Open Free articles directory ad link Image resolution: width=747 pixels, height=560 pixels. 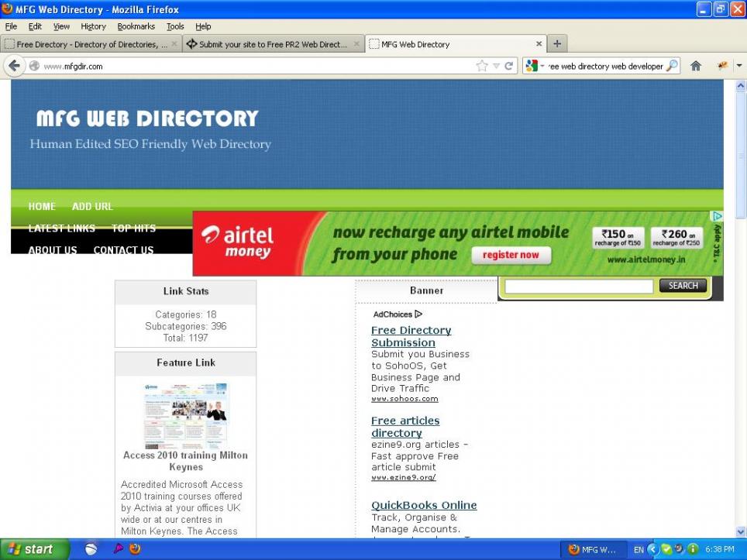[405, 427]
